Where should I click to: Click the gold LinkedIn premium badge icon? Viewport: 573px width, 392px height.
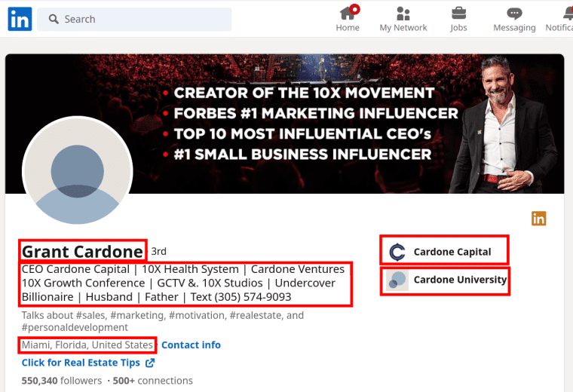click(x=538, y=219)
